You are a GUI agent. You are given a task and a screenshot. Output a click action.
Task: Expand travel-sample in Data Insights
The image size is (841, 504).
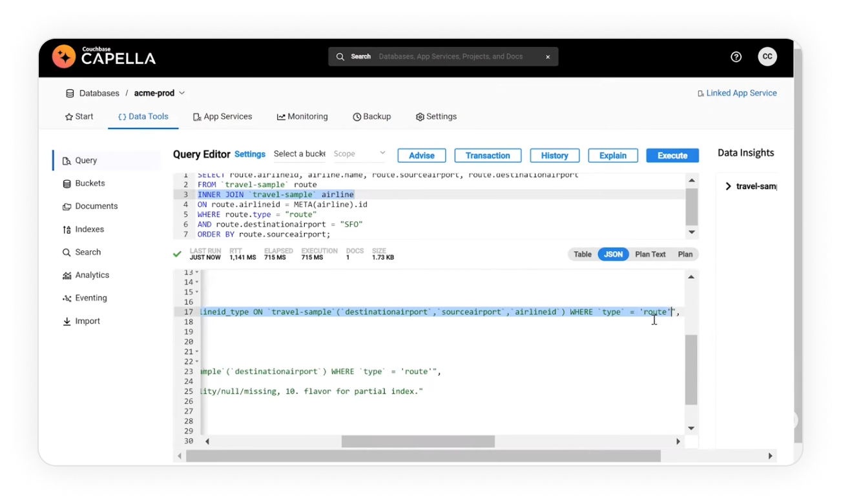[728, 186]
